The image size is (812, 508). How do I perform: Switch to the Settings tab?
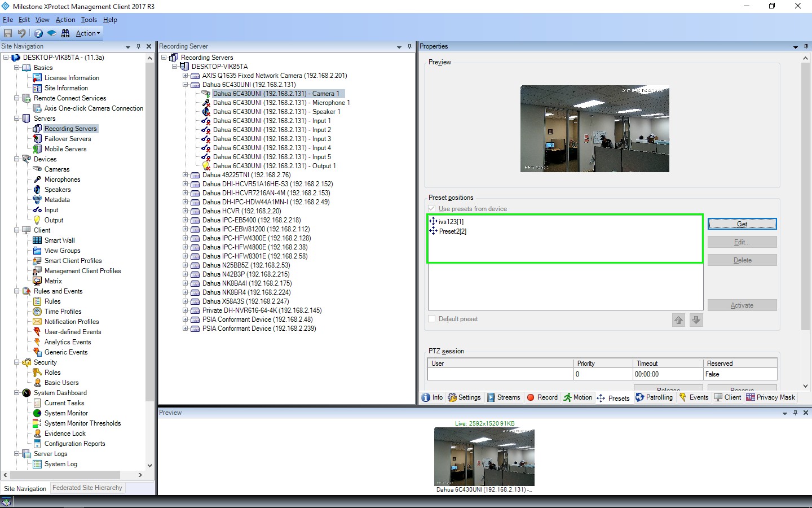tap(464, 397)
